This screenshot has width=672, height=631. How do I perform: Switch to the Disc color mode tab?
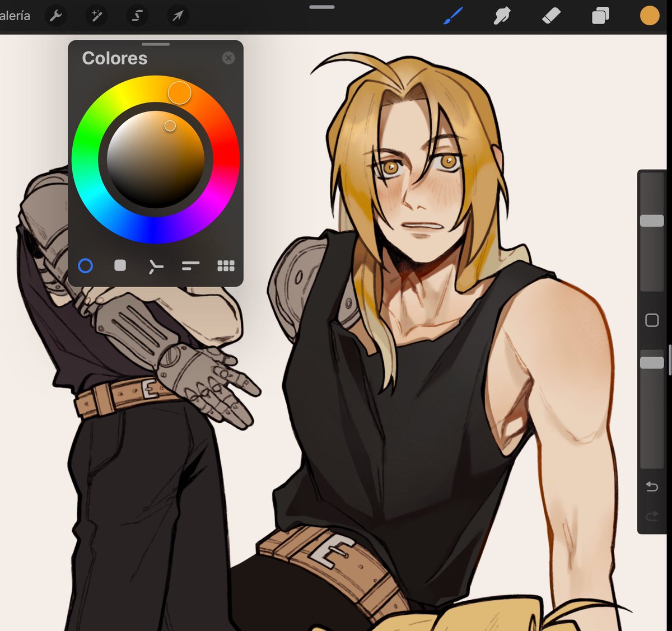pos(85,265)
